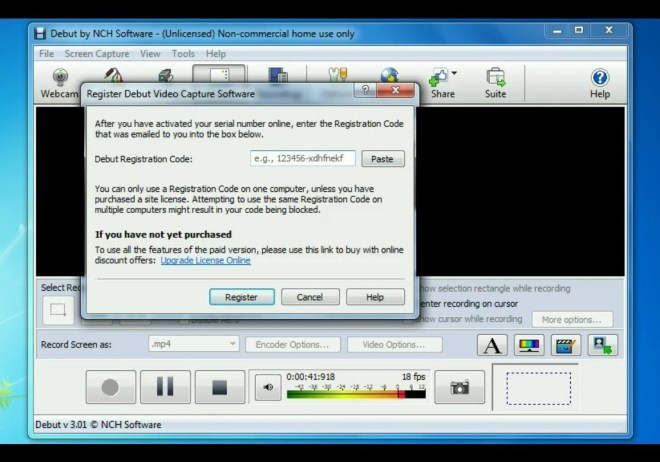Click the '18 fps' frame rate text
Screen dimensions: 660x462
pos(413,377)
